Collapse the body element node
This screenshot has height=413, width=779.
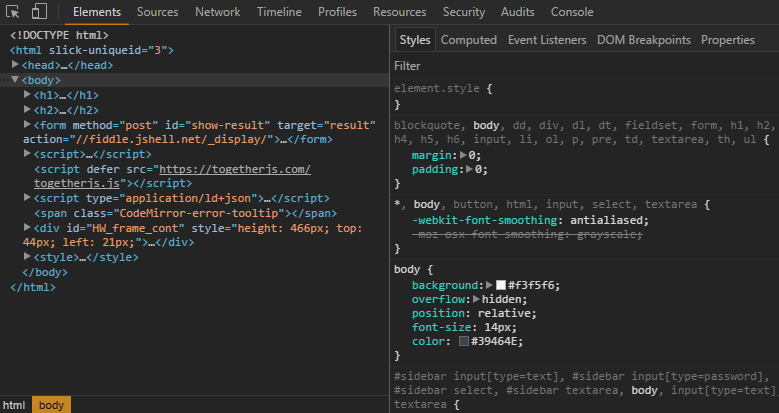16,80
